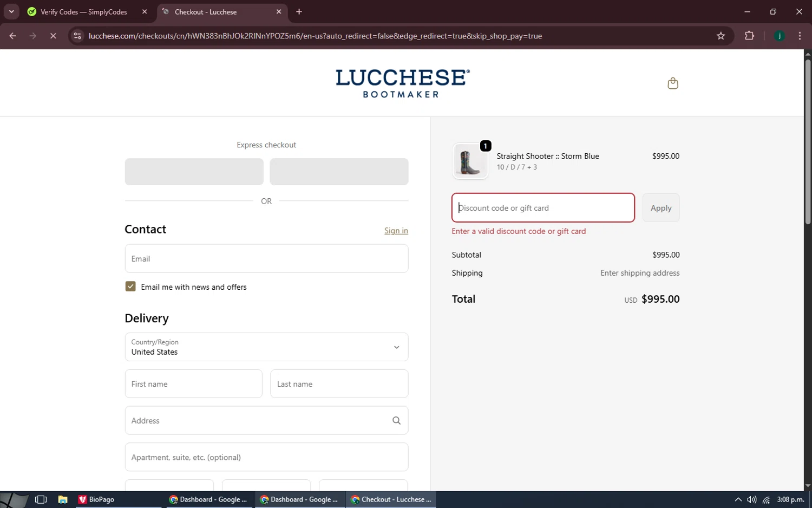Viewport: 812px width, 508px height.
Task: Click the second express checkout button
Action: [339, 172]
